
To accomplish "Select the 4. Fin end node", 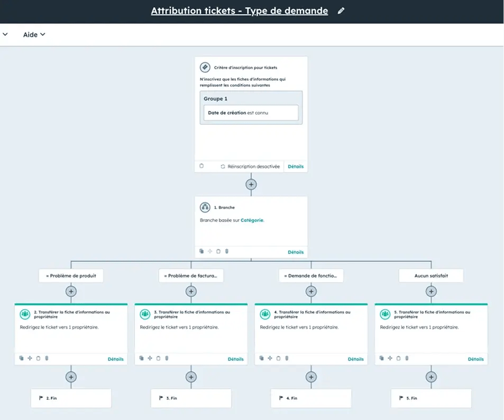I will click(x=311, y=398).
